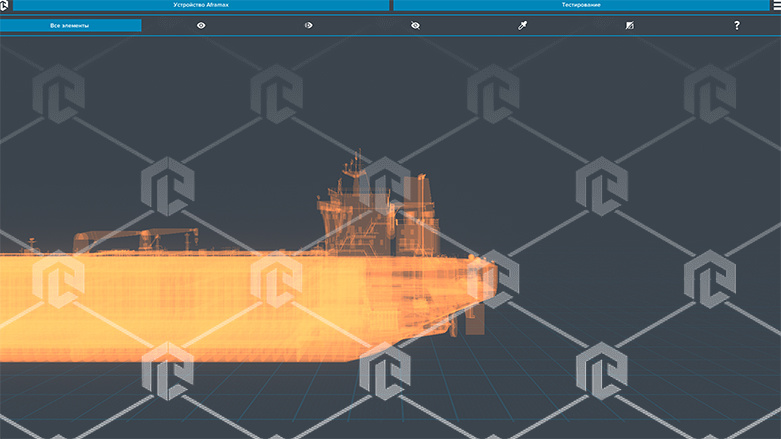Switch to the 'Тестирование' tab
Screen dimensions: 781x439
(x=581, y=5)
